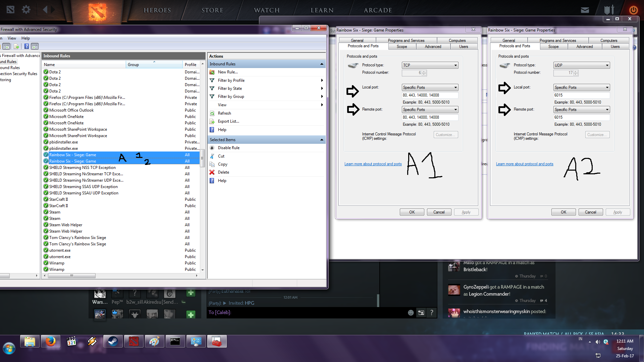The width and height of the screenshot is (644, 362).
Task: Switch to the Advanced tab in the UDP properties dialog
Action: (x=584, y=47)
